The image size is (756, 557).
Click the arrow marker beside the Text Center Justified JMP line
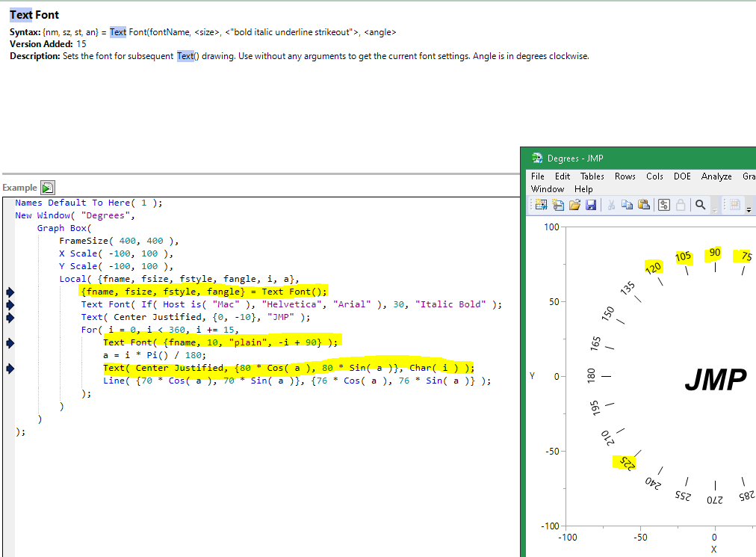10,317
